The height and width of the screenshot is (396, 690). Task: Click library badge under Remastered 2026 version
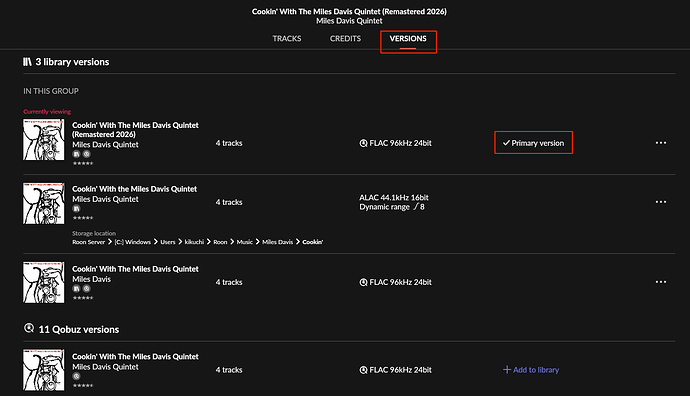[77, 154]
